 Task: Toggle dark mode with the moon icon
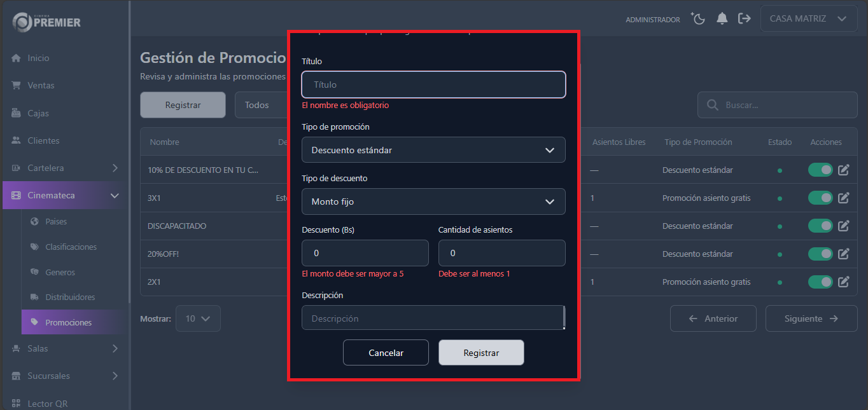698,18
